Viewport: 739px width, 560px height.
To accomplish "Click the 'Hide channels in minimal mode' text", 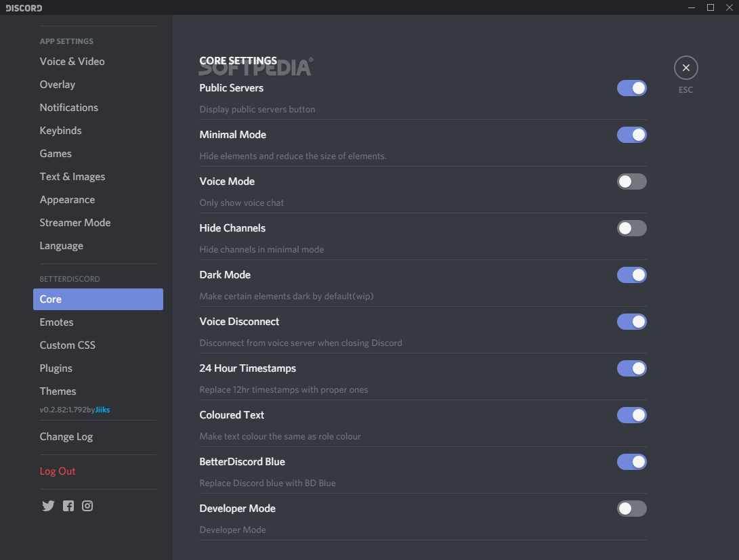I will point(261,250).
